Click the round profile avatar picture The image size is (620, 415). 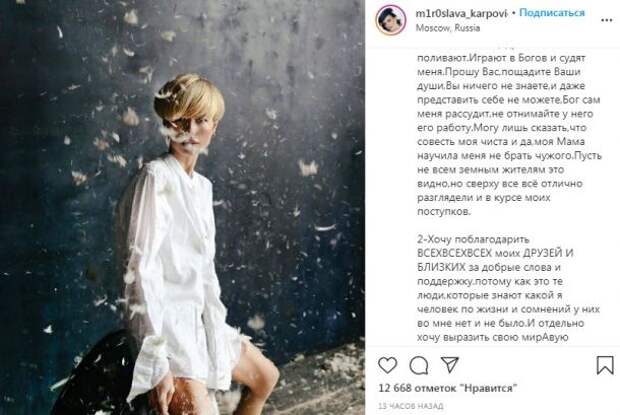391,20
